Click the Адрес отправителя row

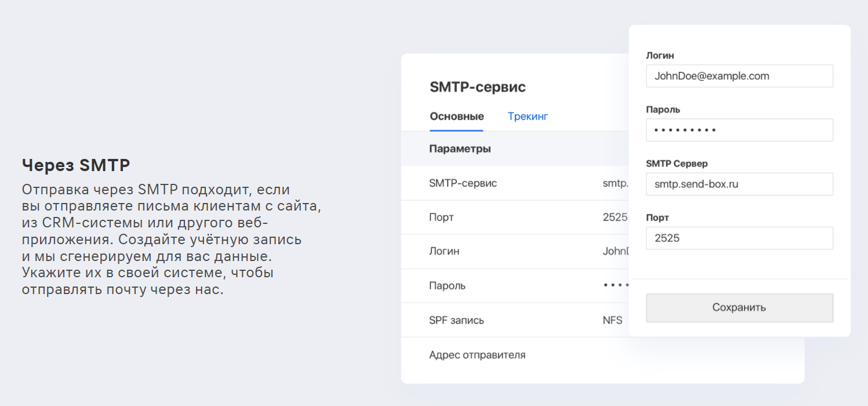click(516, 354)
